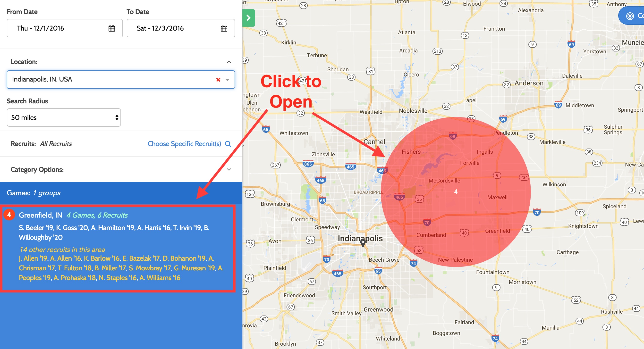Open the location suggestions dropdown arrow
This screenshot has height=349, width=644.
227,80
